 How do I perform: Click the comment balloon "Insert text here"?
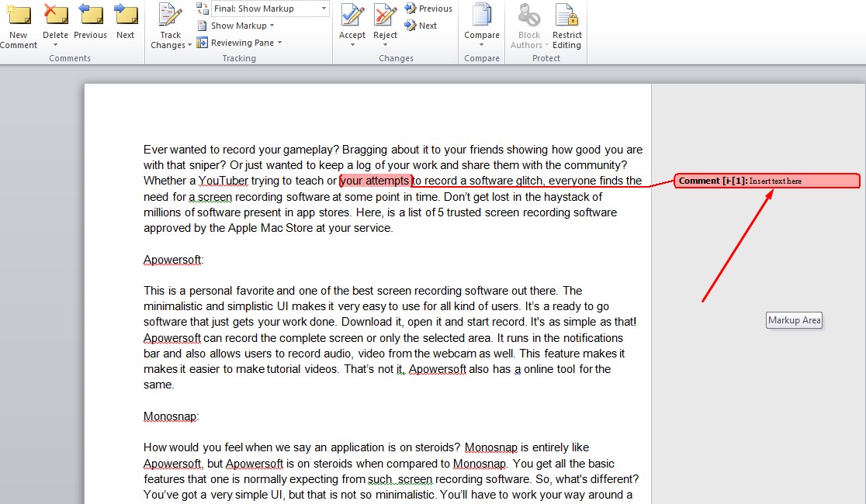click(767, 181)
